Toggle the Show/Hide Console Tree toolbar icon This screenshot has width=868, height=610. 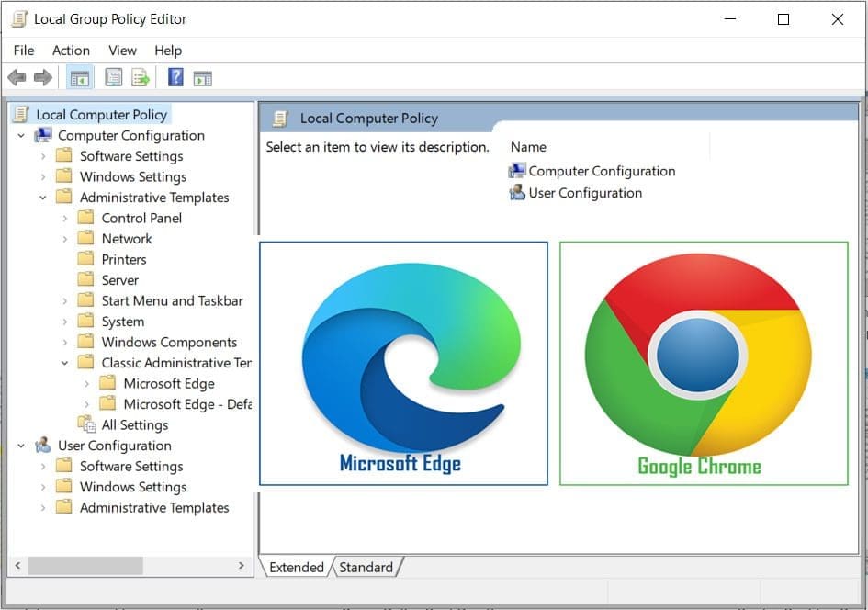pos(80,77)
